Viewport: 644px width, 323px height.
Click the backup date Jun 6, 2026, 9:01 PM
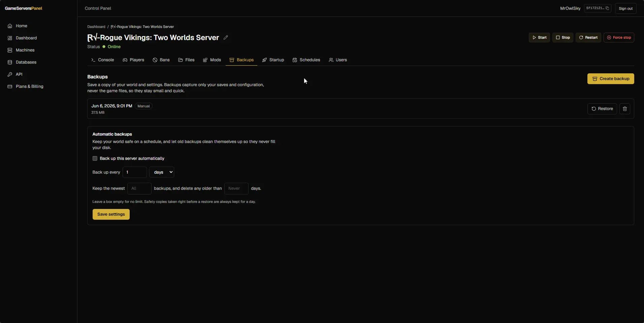tap(112, 106)
